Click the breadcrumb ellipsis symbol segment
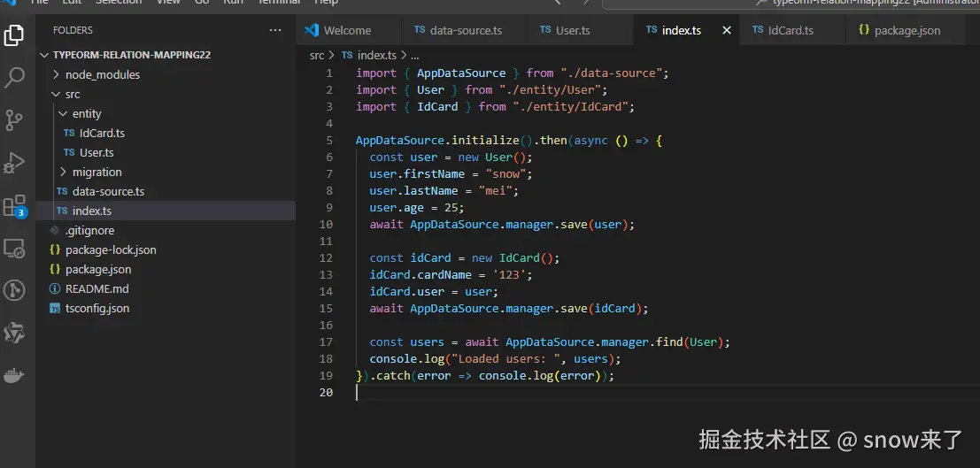The width and height of the screenshot is (980, 468). 415,56
